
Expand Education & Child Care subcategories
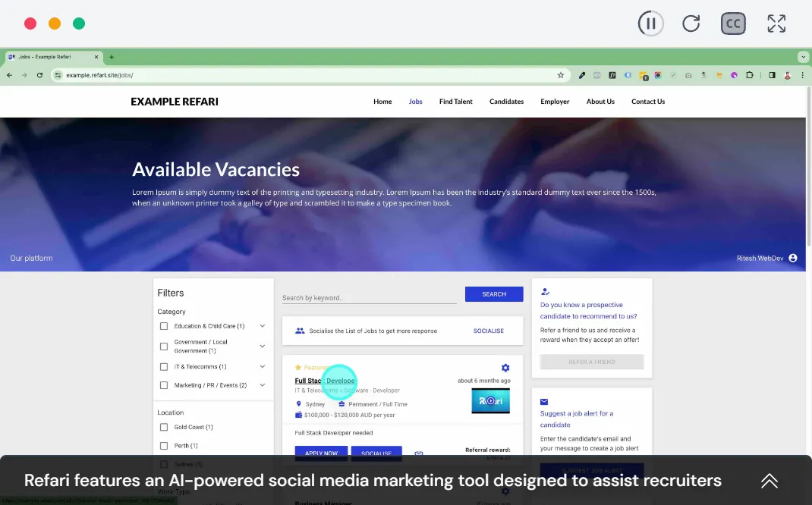pyautogui.click(x=263, y=326)
